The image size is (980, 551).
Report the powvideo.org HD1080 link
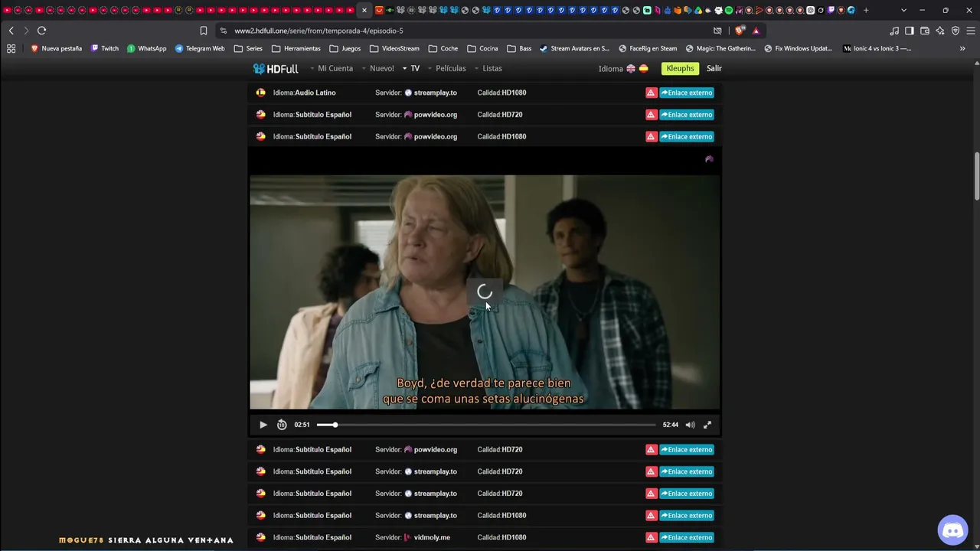(x=651, y=137)
